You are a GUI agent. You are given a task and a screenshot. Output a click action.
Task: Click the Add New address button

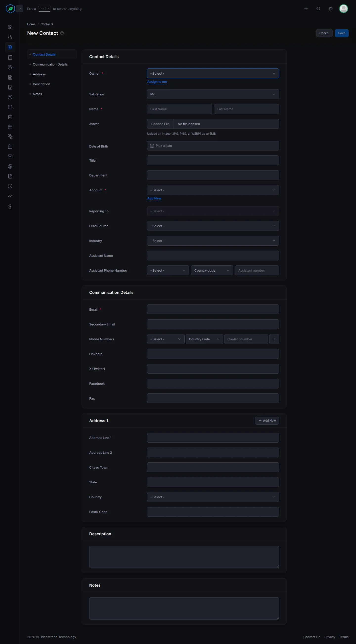pos(267,421)
